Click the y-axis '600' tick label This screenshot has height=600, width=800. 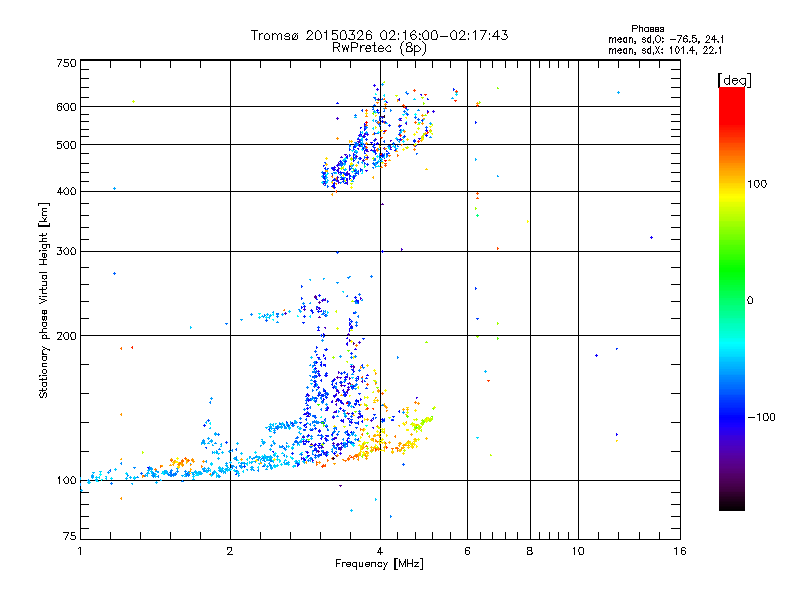[x=66, y=107]
